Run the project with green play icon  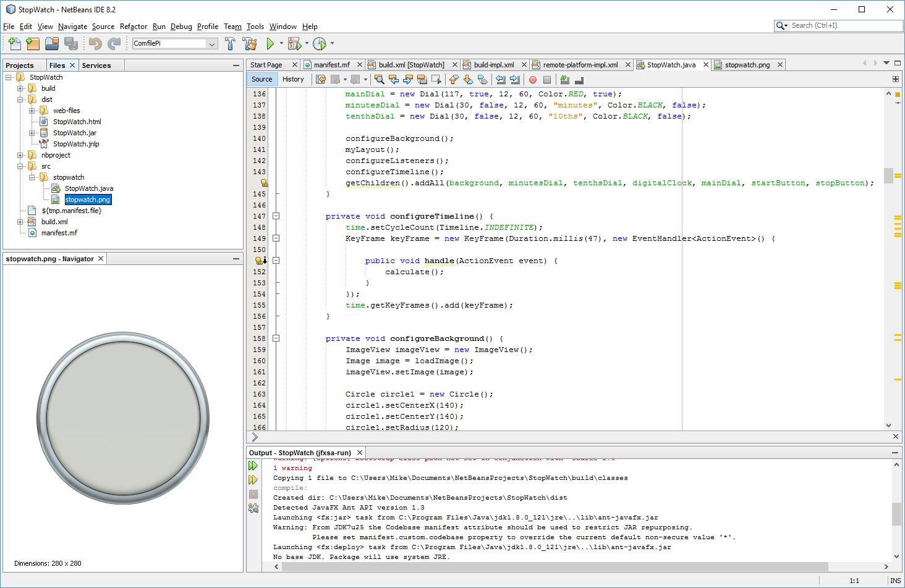tap(270, 43)
